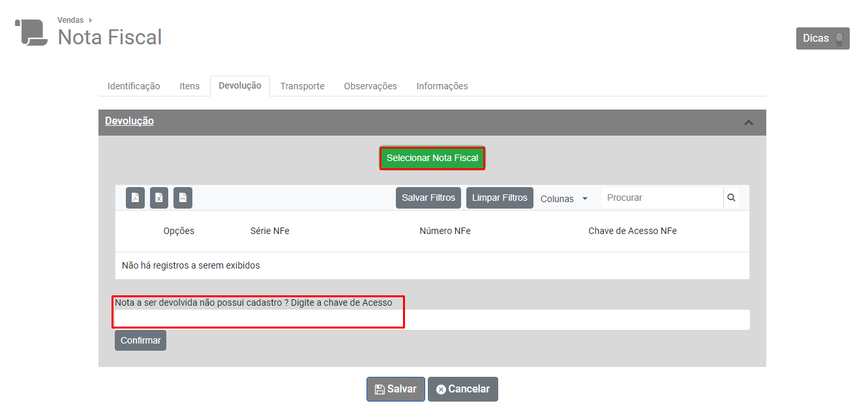The width and height of the screenshot is (868, 412).
Task: Click the Salvar Filtros button
Action: point(428,198)
